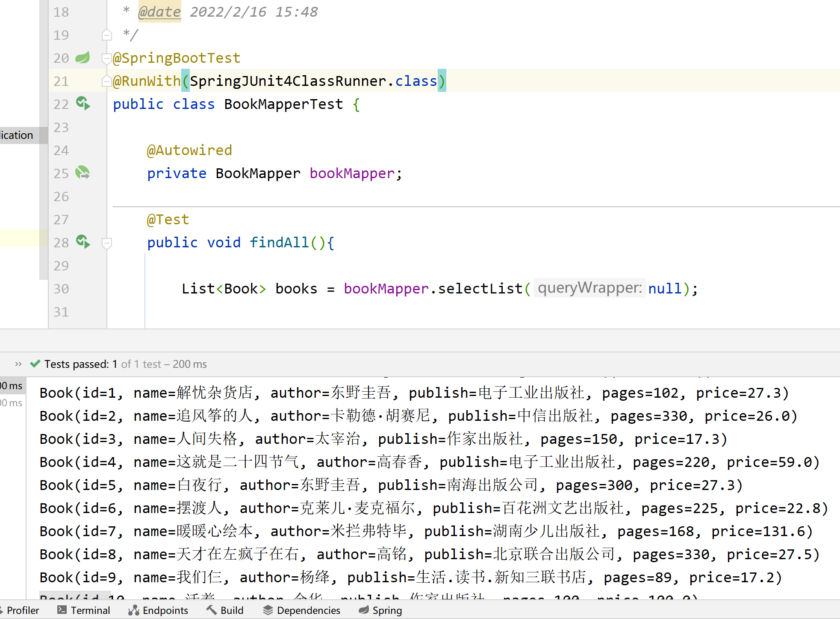
Task: Expand hidden test toolbar via double chevron
Action: pos(18,364)
